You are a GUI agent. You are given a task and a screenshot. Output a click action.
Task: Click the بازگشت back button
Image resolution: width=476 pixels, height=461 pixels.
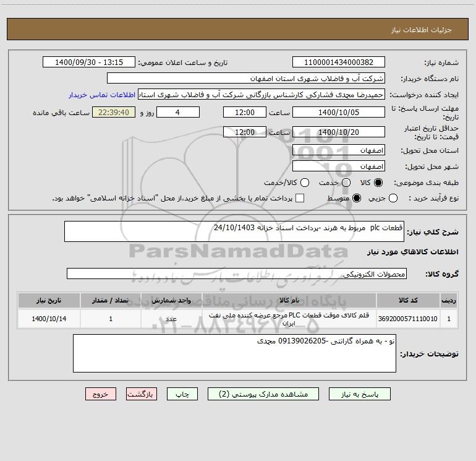coord(142,394)
